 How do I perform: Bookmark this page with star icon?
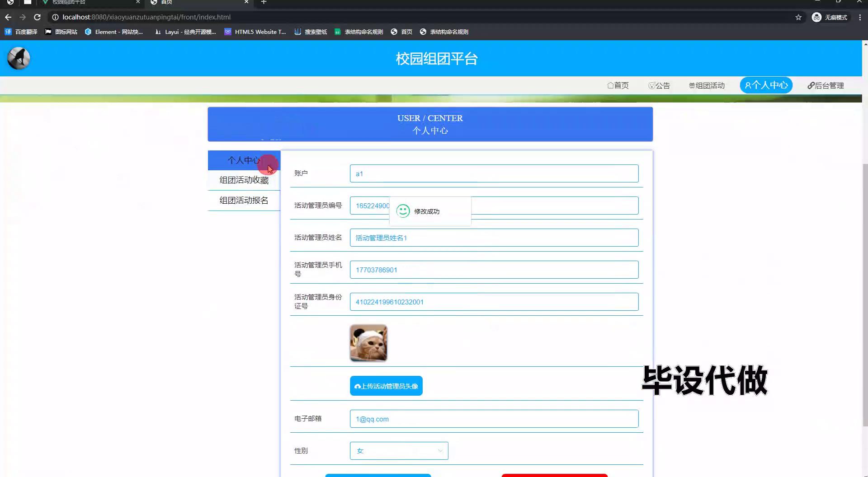point(798,17)
